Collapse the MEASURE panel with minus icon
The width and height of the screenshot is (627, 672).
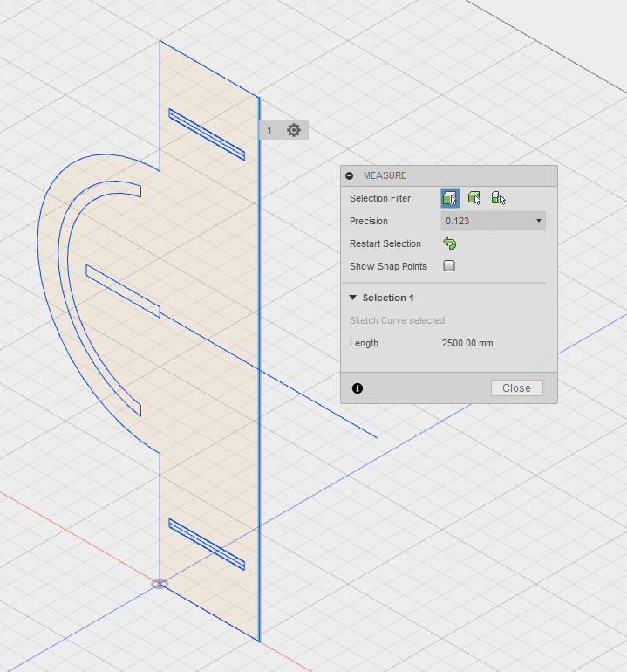pos(350,175)
